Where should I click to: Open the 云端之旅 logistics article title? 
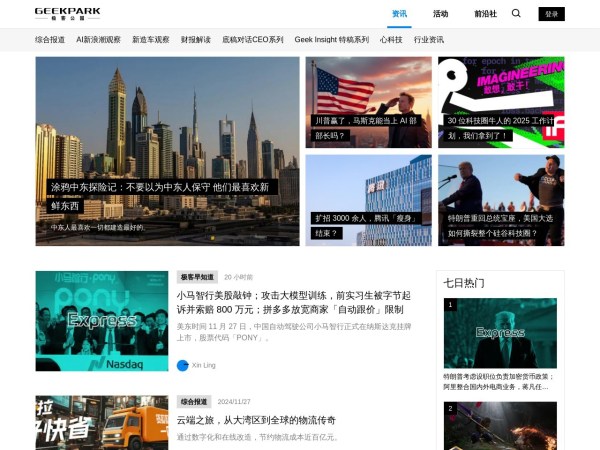point(256,420)
